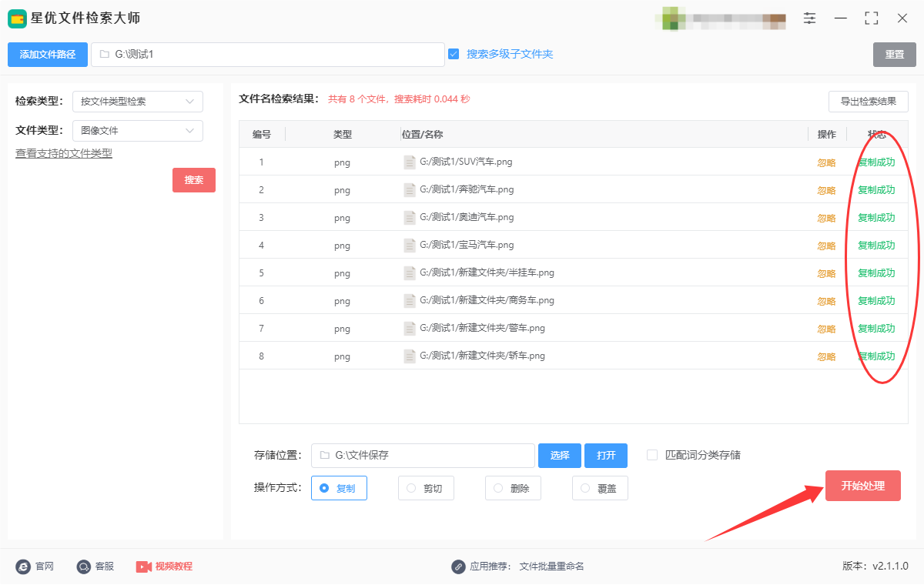Click the 应用推荐 link icon in footer

pos(458,567)
